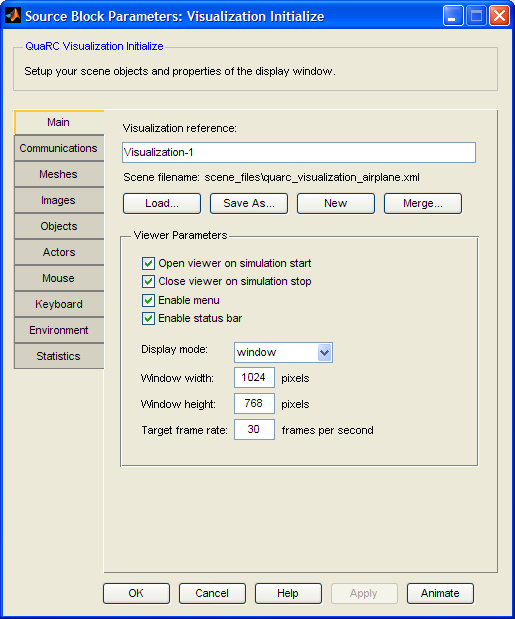The image size is (515, 619).
Task: Expand the Display mode dropdown
Action: click(x=324, y=353)
